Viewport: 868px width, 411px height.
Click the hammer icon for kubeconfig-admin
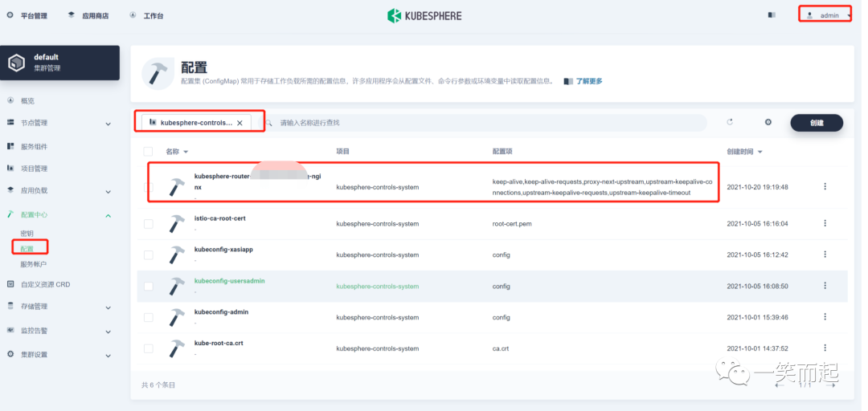pyautogui.click(x=177, y=318)
